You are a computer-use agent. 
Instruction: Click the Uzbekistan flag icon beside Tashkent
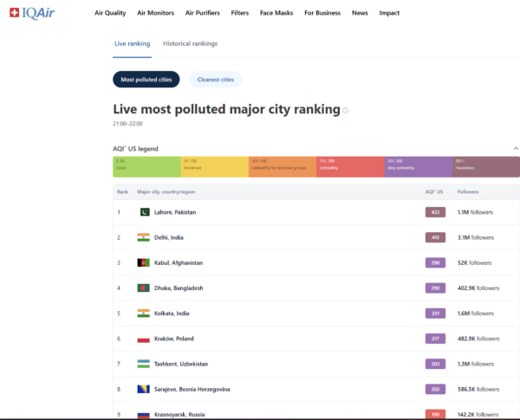tap(144, 364)
